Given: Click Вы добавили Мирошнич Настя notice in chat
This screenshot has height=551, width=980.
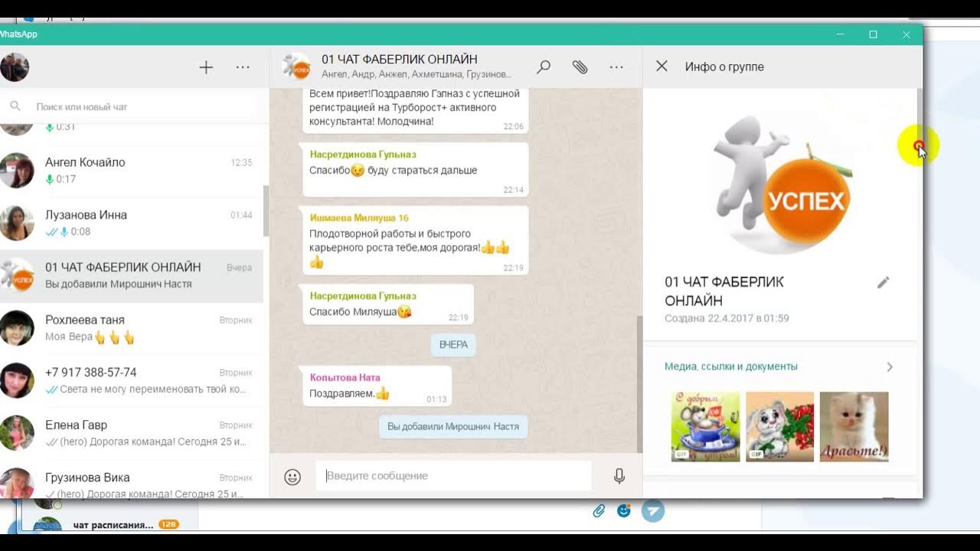Looking at the screenshot, I should point(453,426).
